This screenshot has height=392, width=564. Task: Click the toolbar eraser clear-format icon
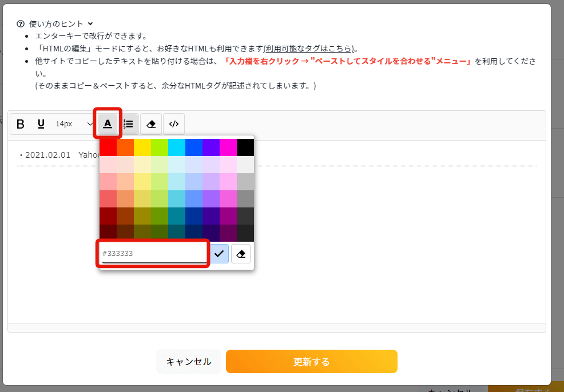click(151, 124)
